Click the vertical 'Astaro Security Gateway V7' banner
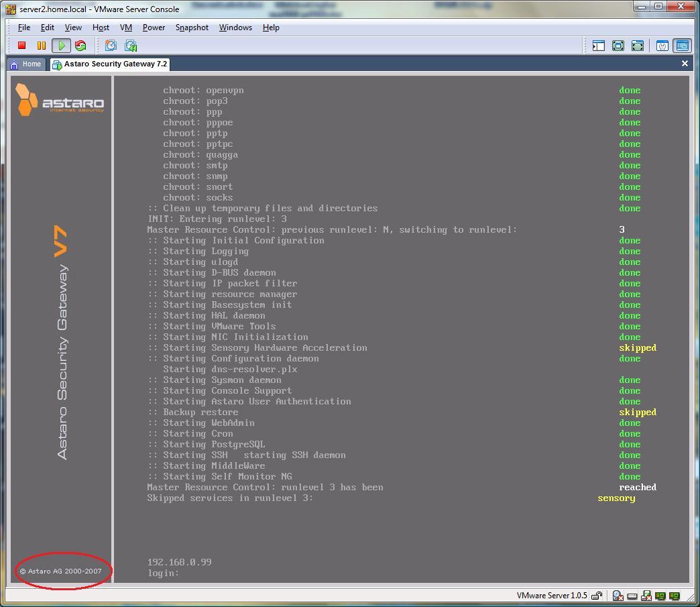 click(x=62, y=343)
